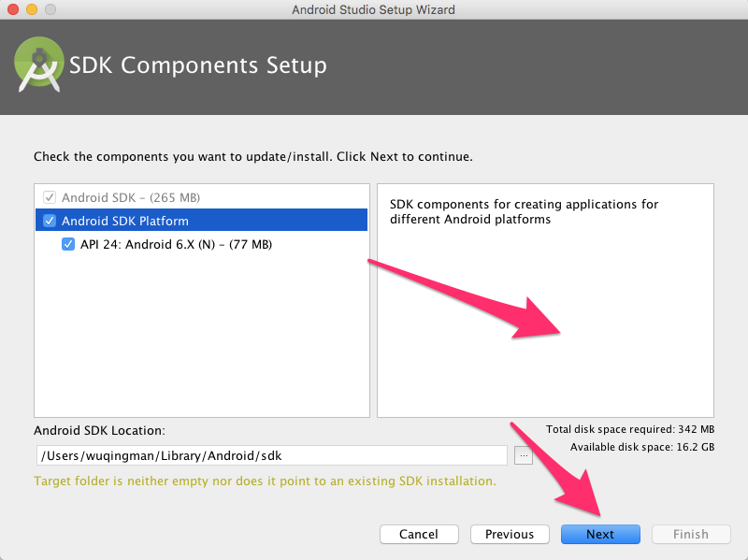Click the Android Studio mascot logo icon
The image size is (748, 560).
(39, 65)
